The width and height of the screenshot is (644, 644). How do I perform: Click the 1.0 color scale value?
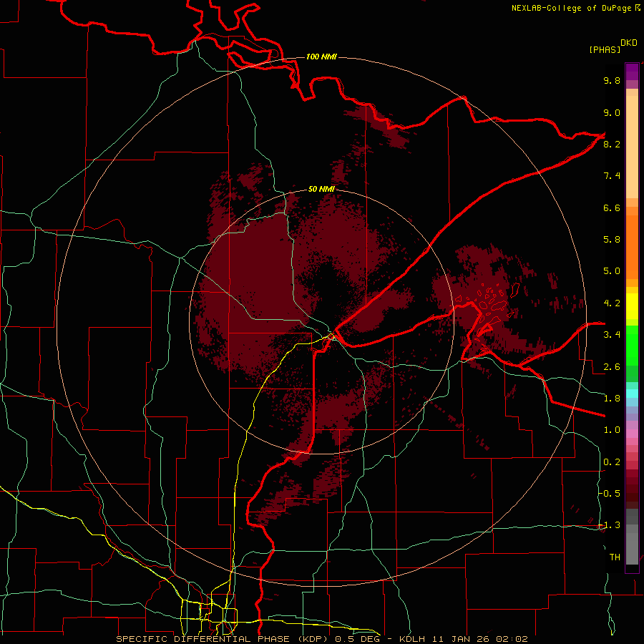(612, 430)
